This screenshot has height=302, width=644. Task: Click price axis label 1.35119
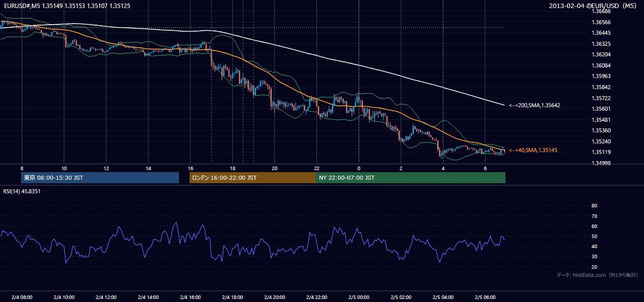[602, 152]
